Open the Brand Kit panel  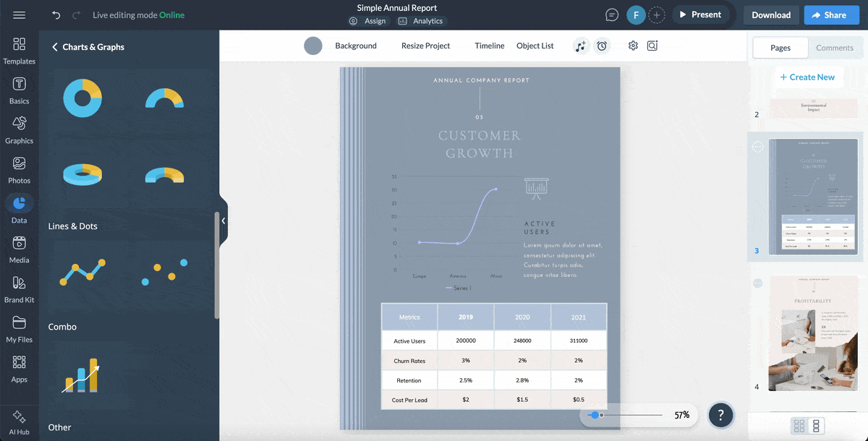19,289
